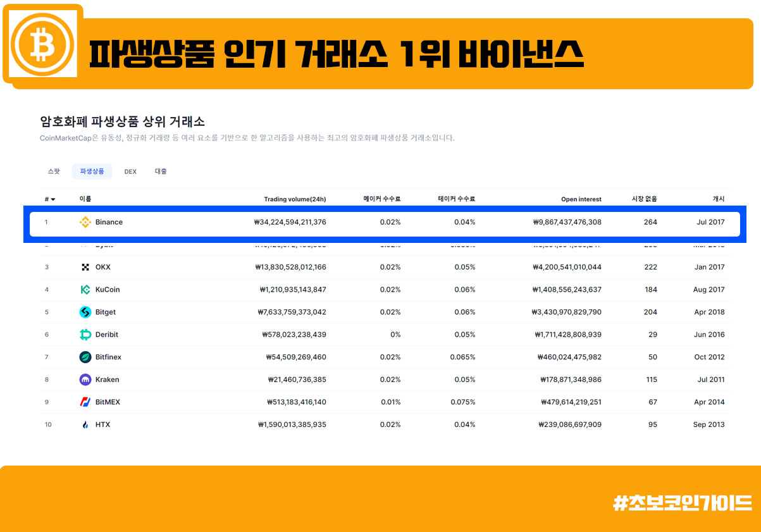This screenshot has height=532, width=761.
Task: Open the Bitget exchange link
Action: click(106, 312)
